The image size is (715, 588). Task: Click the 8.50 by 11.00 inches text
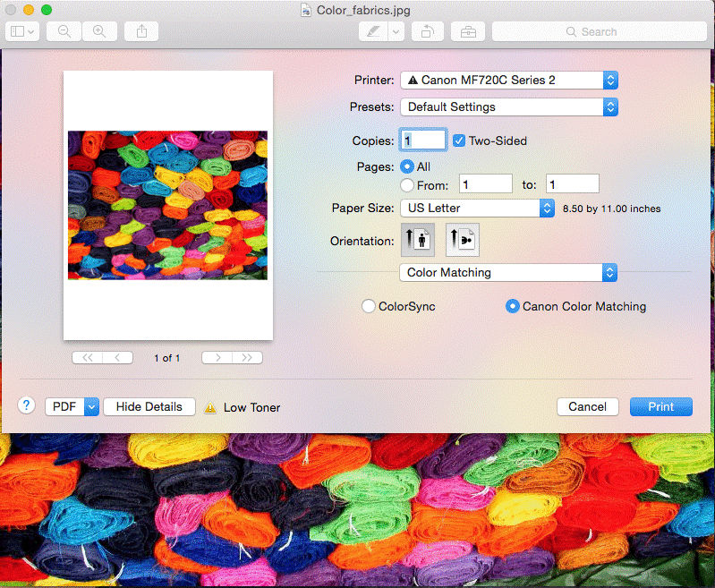(x=611, y=209)
